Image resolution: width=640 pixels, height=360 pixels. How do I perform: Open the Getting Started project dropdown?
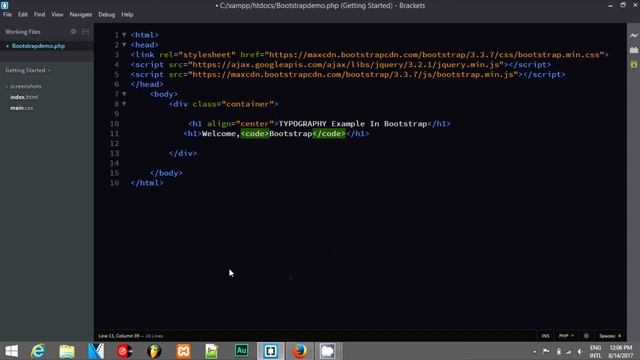[28, 70]
